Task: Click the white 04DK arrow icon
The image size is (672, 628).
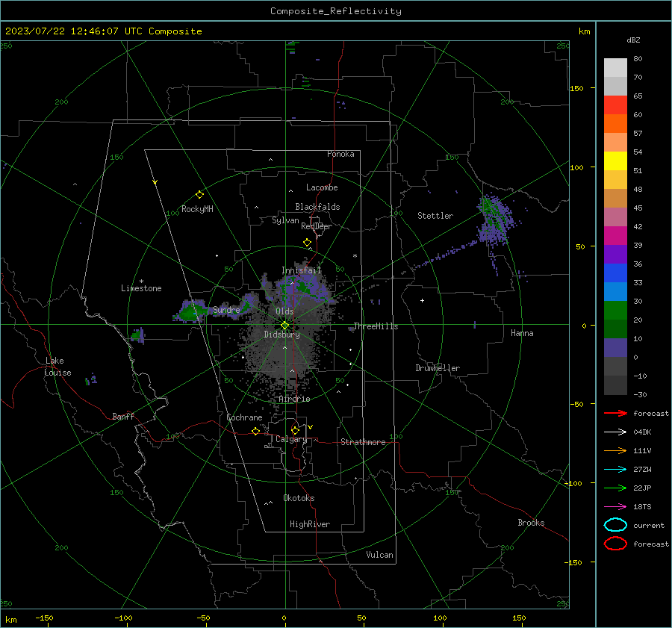Action: point(615,432)
